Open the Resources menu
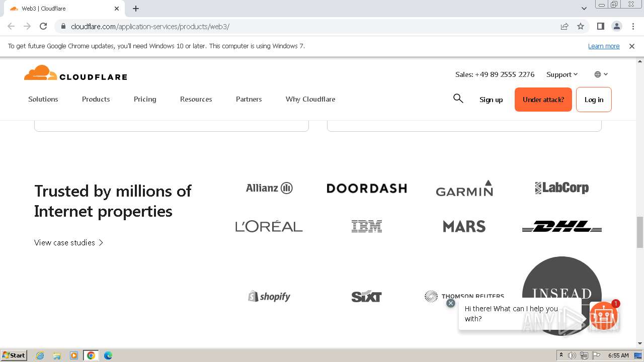The height and width of the screenshot is (362, 644). coord(196,99)
